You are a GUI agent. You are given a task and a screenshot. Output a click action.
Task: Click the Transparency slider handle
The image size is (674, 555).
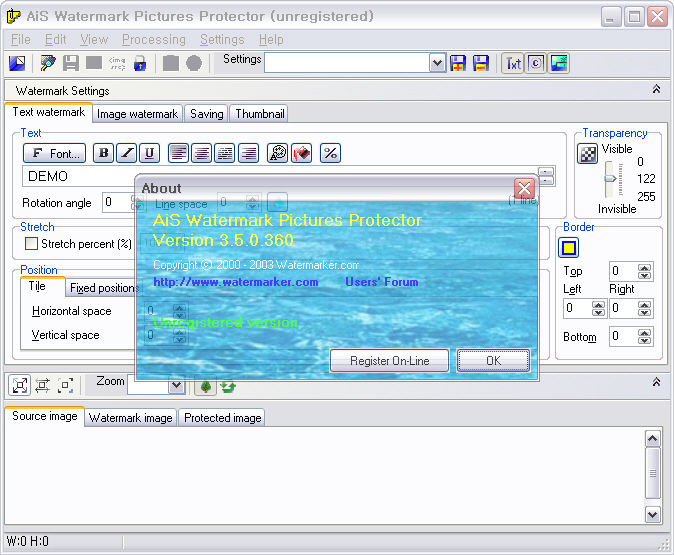click(610, 178)
